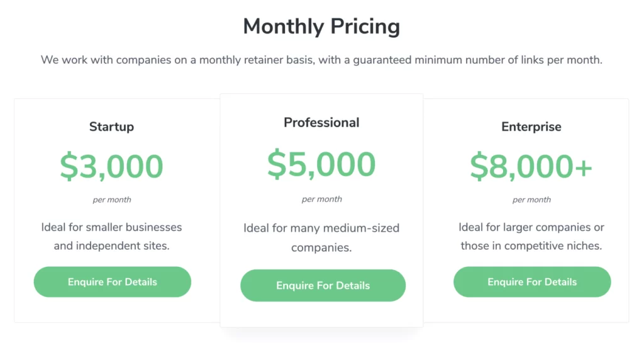Screen dimensions: 644x343
Task: Click the $5,000 price figure
Action: click(x=321, y=164)
